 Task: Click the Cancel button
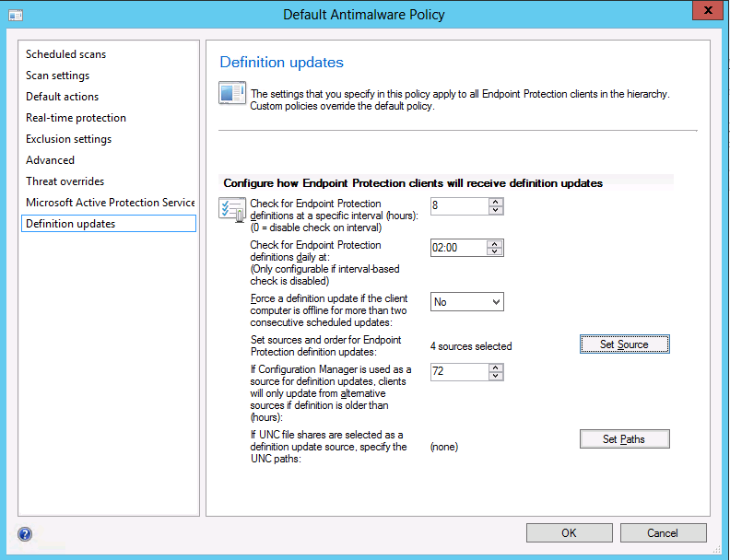click(x=663, y=533)
